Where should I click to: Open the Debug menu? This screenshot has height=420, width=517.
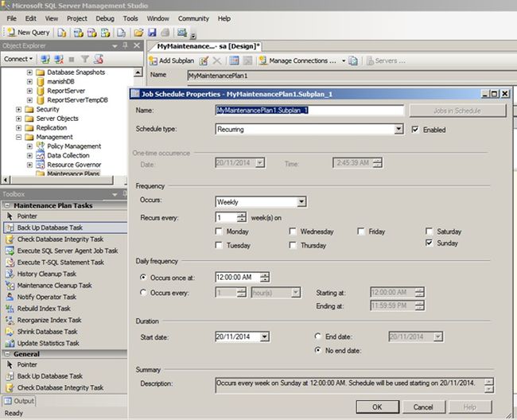104,17
